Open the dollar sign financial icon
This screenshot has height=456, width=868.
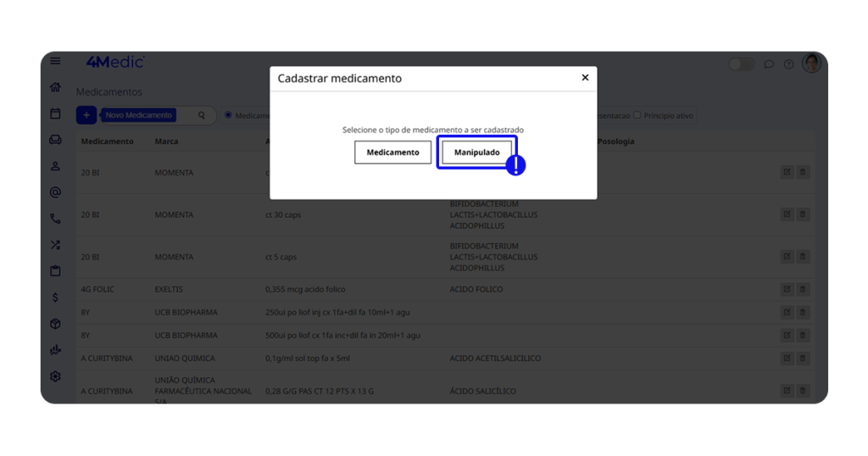(55, 298)
